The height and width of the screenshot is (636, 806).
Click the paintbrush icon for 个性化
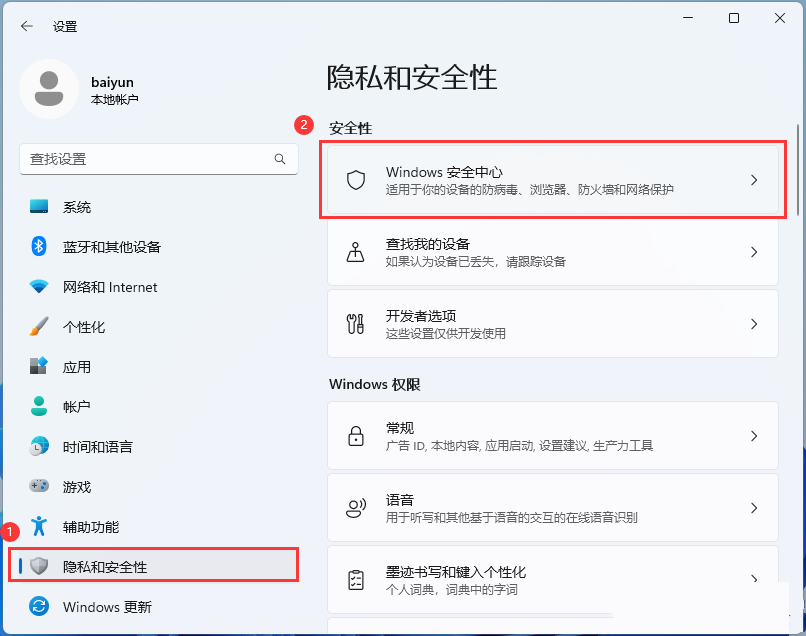38,327
